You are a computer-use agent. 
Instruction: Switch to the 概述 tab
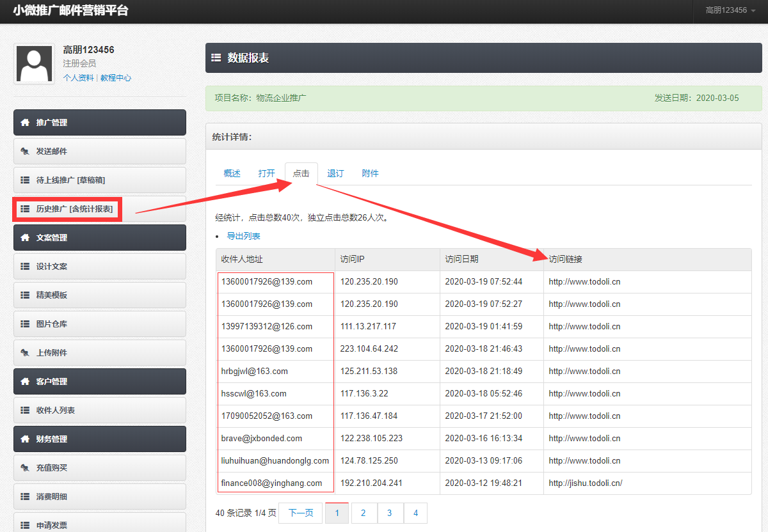pyautogui.click(x=232, y=174)
